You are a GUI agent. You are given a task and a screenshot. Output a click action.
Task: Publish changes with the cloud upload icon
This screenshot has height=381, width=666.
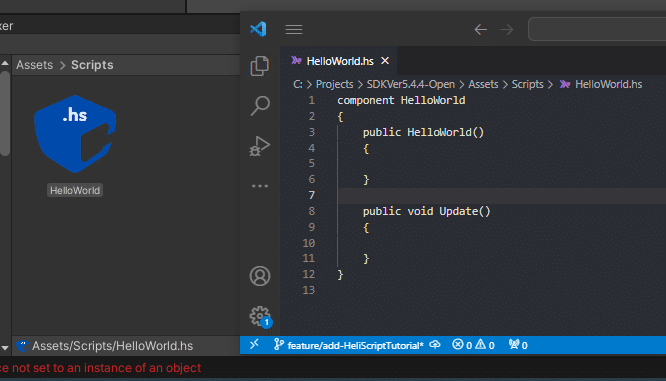pos(435,345)
